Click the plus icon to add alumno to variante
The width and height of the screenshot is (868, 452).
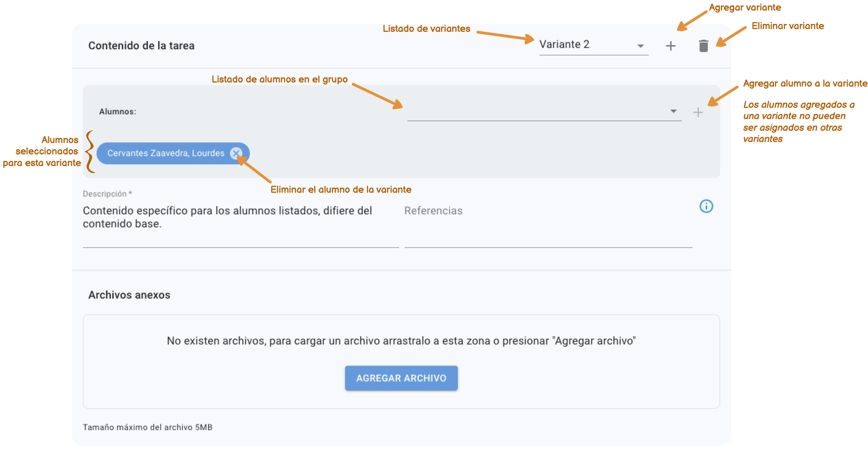698,111
